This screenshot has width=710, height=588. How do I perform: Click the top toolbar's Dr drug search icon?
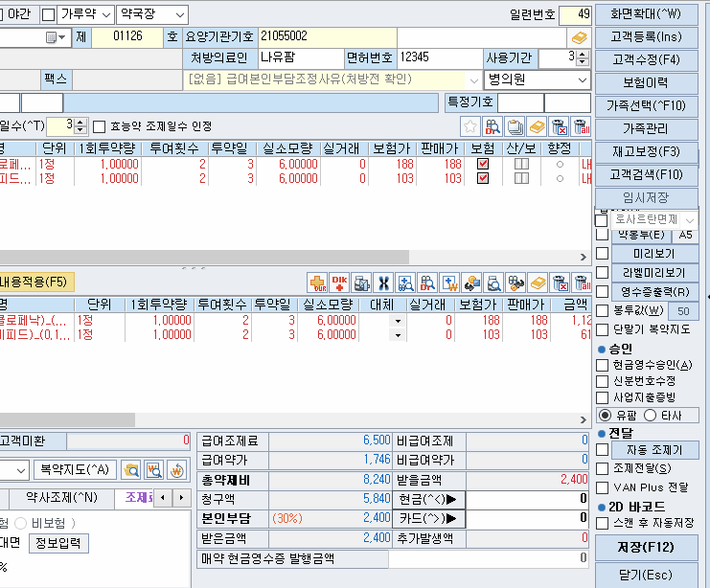click(492, 126)
